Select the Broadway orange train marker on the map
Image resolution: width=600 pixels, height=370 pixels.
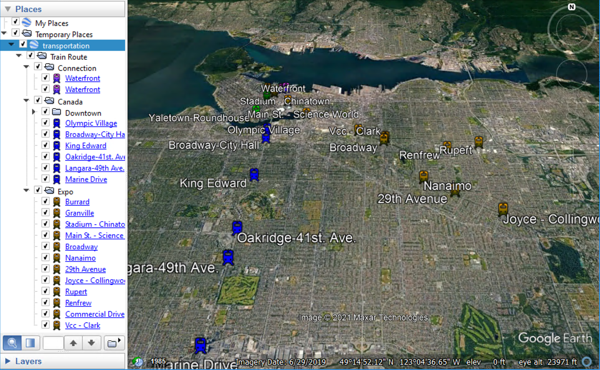click(x=384, y=138)
